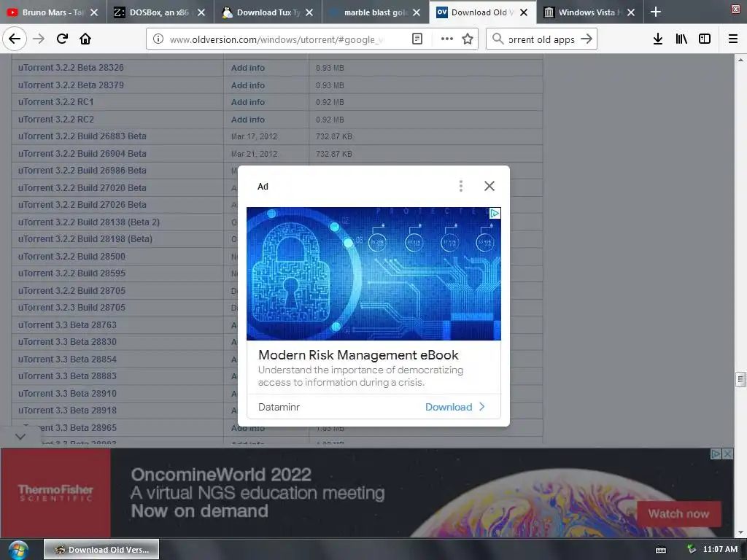Open uTorrent 3.2.2 RC1 link

56,102
